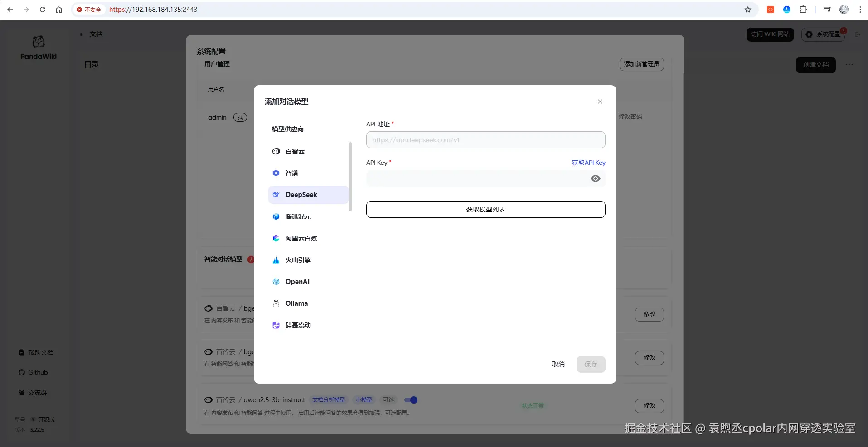Open the Github link in sidebar
Screen dimensions: 868x447
(x=34, y=372)
